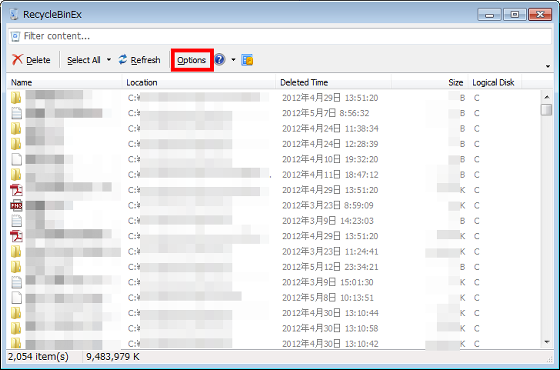Click the vertical scrollbar thumb
The width and height of the screenshot is (560, 370).
(547, 110)
